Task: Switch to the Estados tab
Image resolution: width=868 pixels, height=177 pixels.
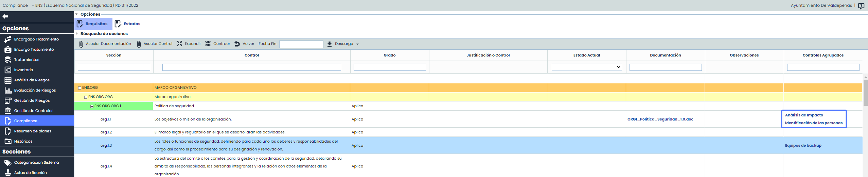Action: (128, 24)
